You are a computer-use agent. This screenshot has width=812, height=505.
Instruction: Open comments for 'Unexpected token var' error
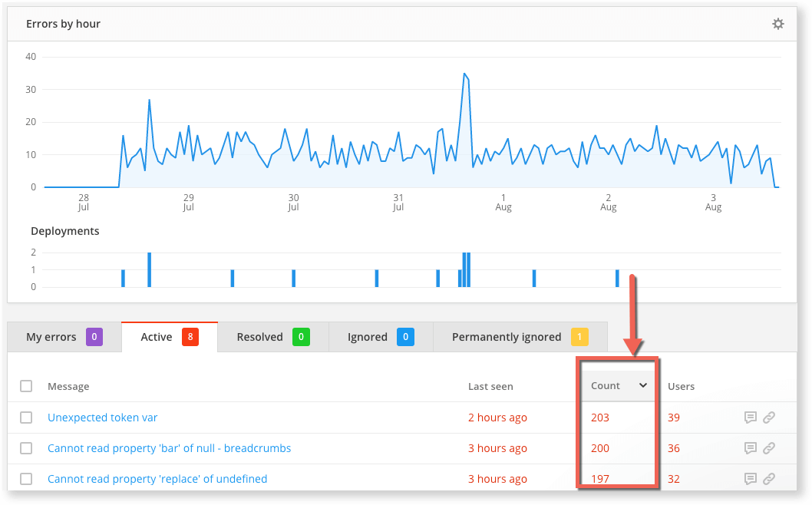(x=750, y=417)
